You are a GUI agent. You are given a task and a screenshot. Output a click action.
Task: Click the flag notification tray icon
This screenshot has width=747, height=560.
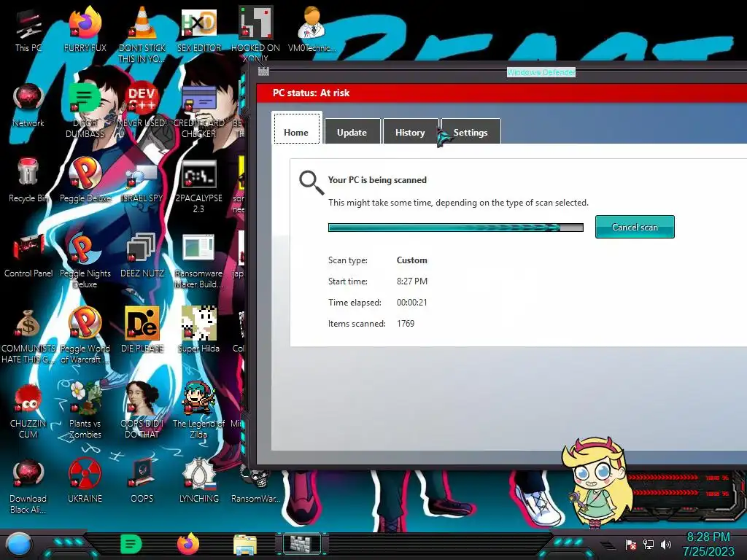tap(631, 544)
